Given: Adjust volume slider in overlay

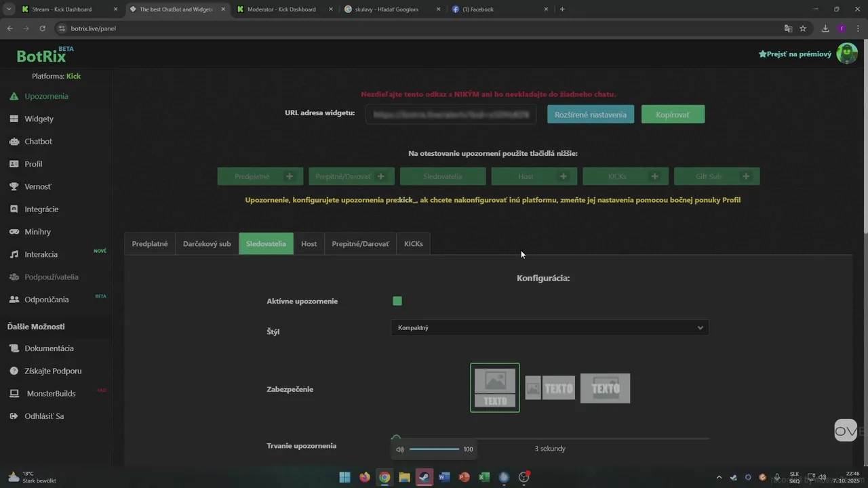Looking at the screenshot, I should 435,449.
